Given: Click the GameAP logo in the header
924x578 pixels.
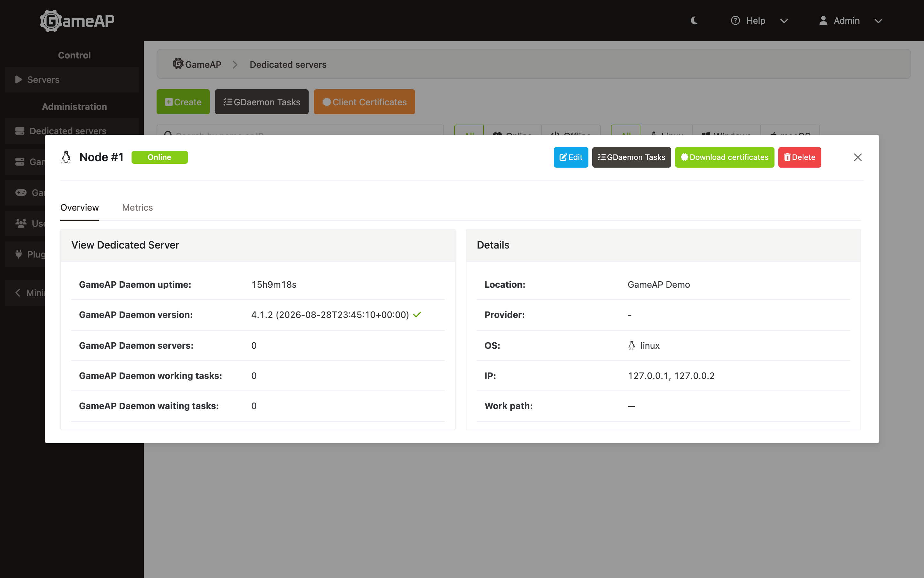Looking at the screenshot, I should [x=77, y=21].
